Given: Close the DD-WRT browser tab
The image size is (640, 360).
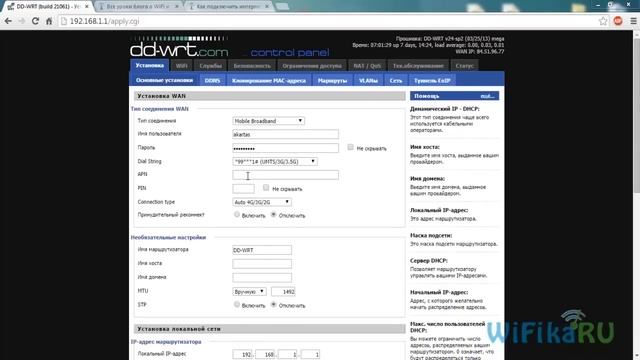Looking at the screenshot, I should (87, 7).
